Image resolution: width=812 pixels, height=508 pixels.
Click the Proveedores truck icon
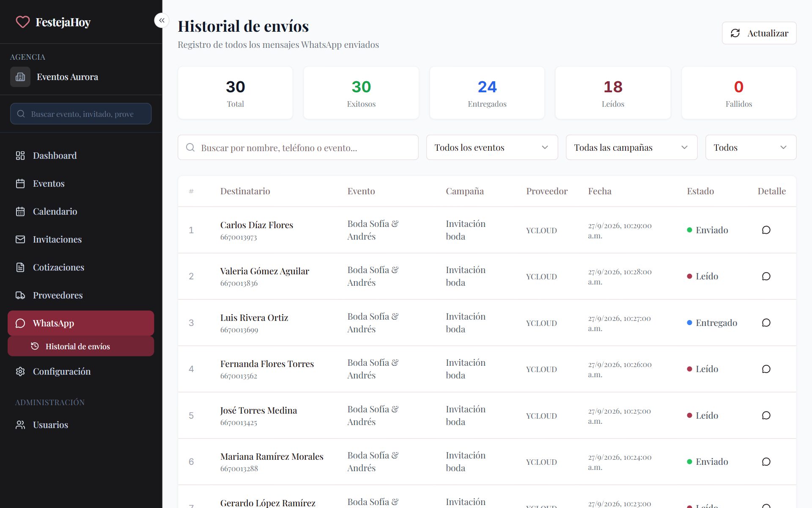[20, 295]
